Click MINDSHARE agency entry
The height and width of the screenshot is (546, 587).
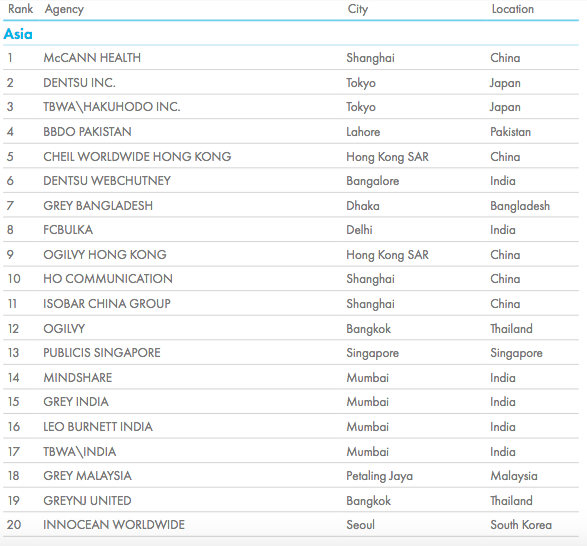click(x=77, y=377)
